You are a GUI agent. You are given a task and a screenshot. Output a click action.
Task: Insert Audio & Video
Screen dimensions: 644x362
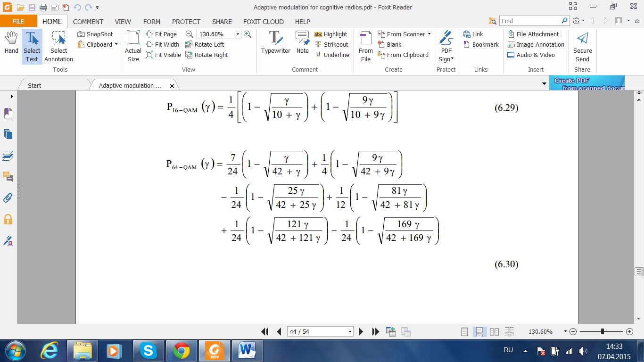click(x=531, y=55)
